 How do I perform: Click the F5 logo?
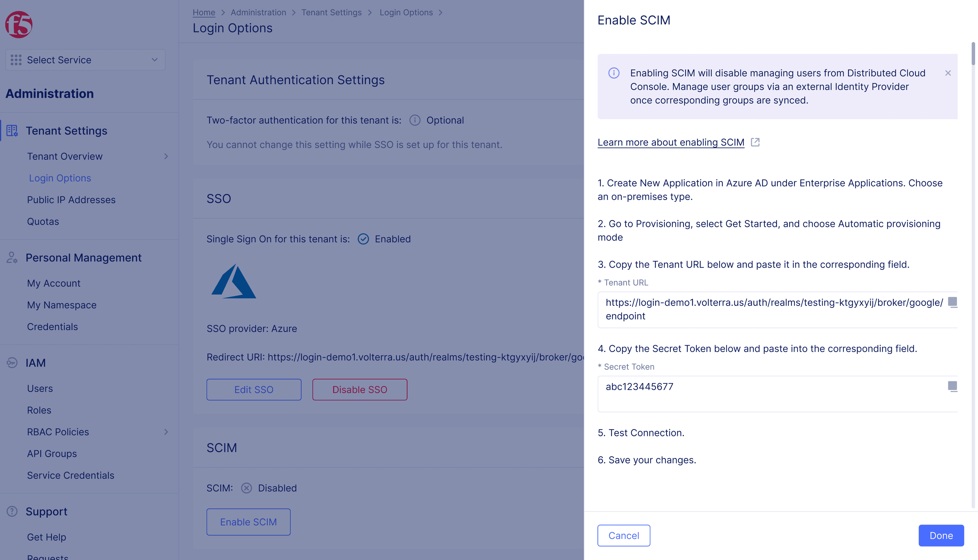click(x=19, y=25)
